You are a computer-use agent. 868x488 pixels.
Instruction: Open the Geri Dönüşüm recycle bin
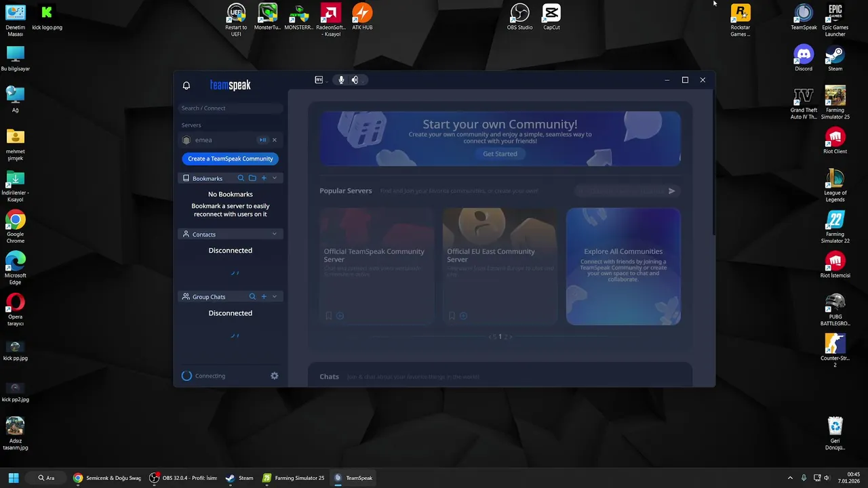[835, 434]
